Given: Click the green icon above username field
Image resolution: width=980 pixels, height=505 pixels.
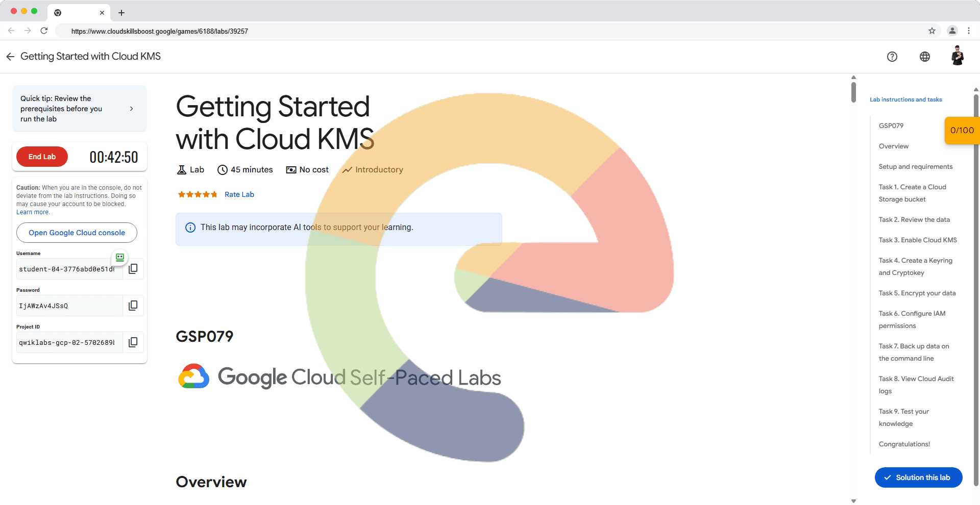Looking at the screenshot, I should click(x=120, y=258).
